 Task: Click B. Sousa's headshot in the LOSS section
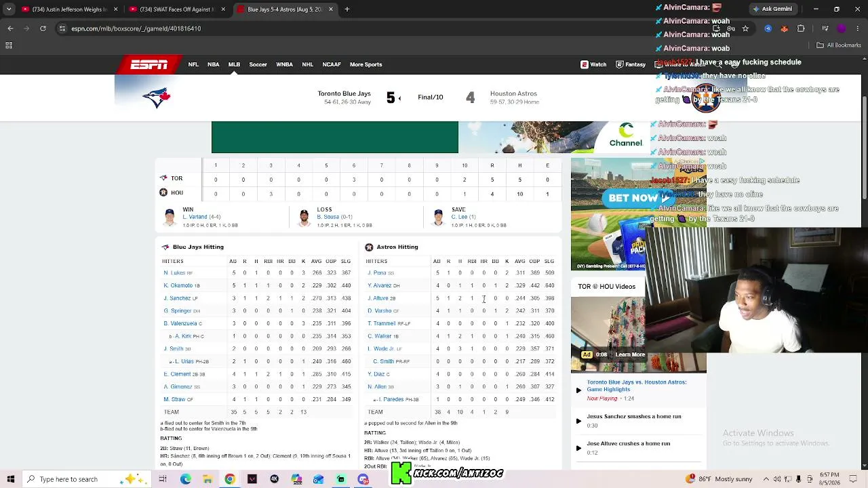(x=304, y=217)
